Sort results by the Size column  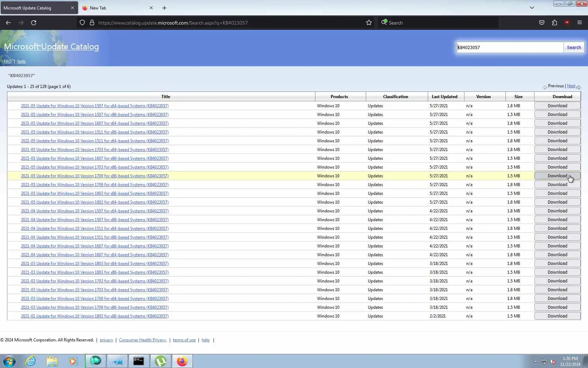[x=518, y=97]
